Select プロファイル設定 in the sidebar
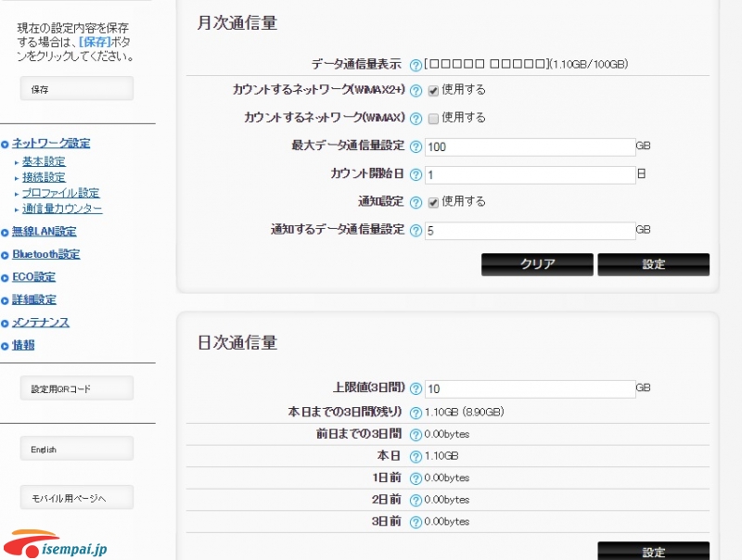The width and height of the screenshot is (742, 560). tap(60, 194)
